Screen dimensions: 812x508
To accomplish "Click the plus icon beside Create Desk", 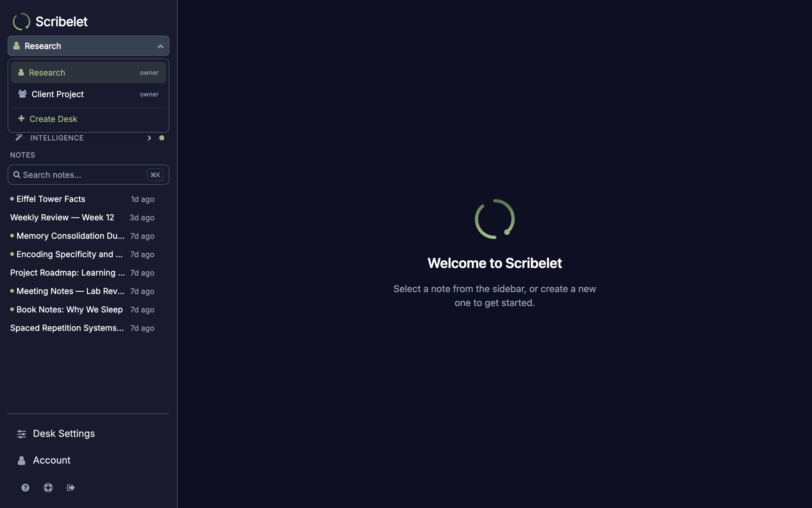I will (x=22, y=118).
